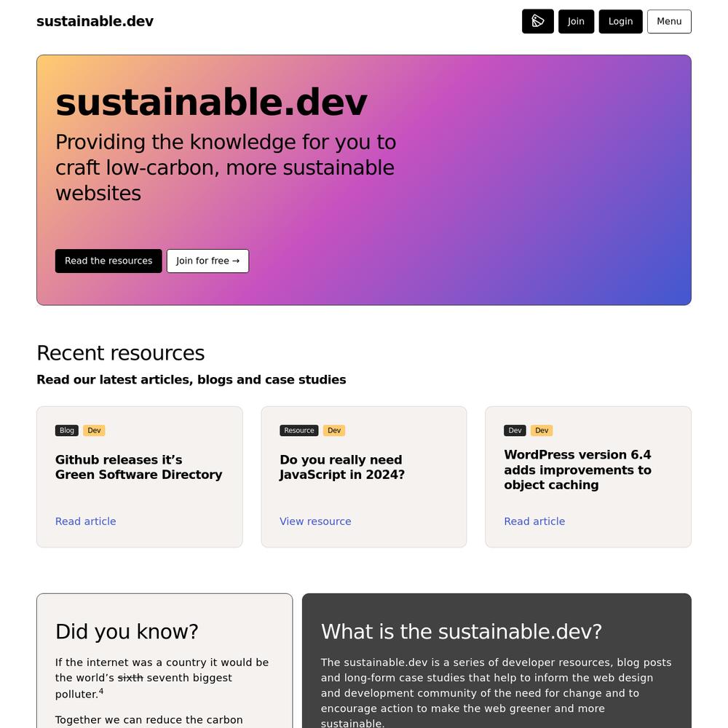This screenshot has height=728, width=728.
Task: Open WordPress version 6.4 article title
Action: point(577,470)
